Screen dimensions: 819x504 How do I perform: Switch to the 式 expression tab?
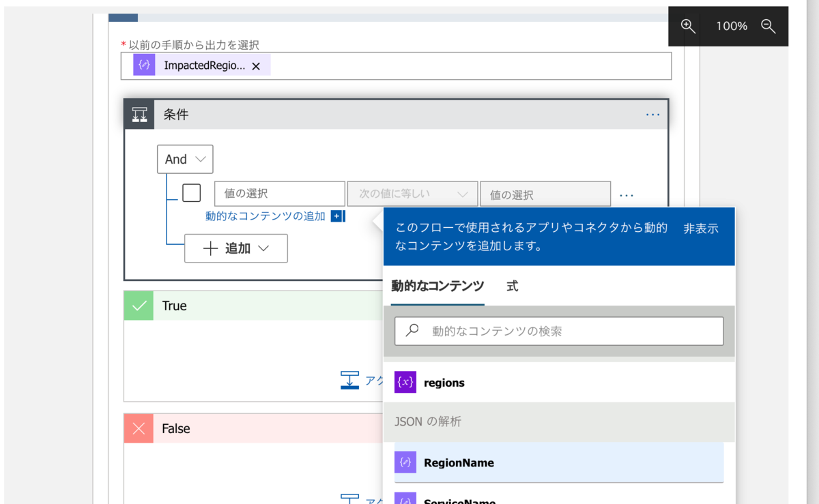(x=513, y=286)
